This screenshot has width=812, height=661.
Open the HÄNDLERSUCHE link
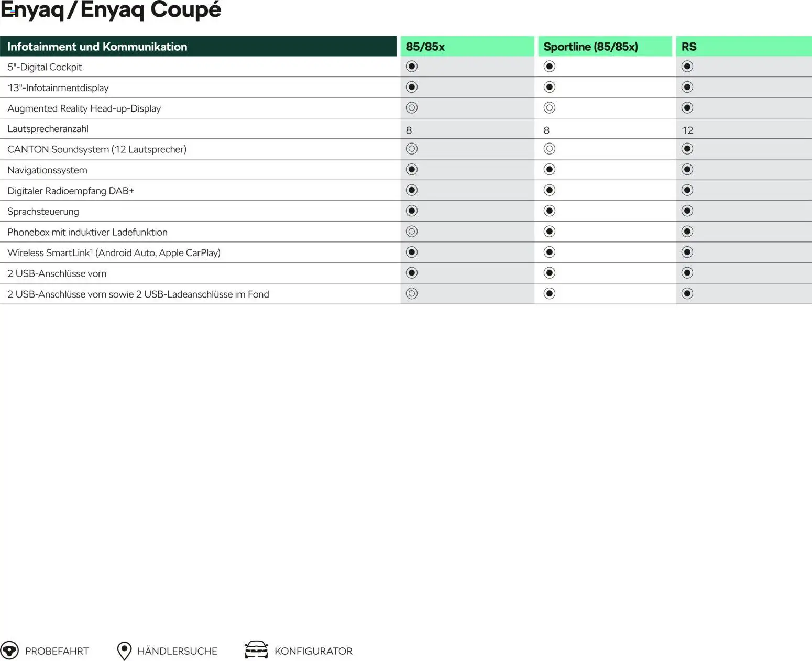pos(177,651)
